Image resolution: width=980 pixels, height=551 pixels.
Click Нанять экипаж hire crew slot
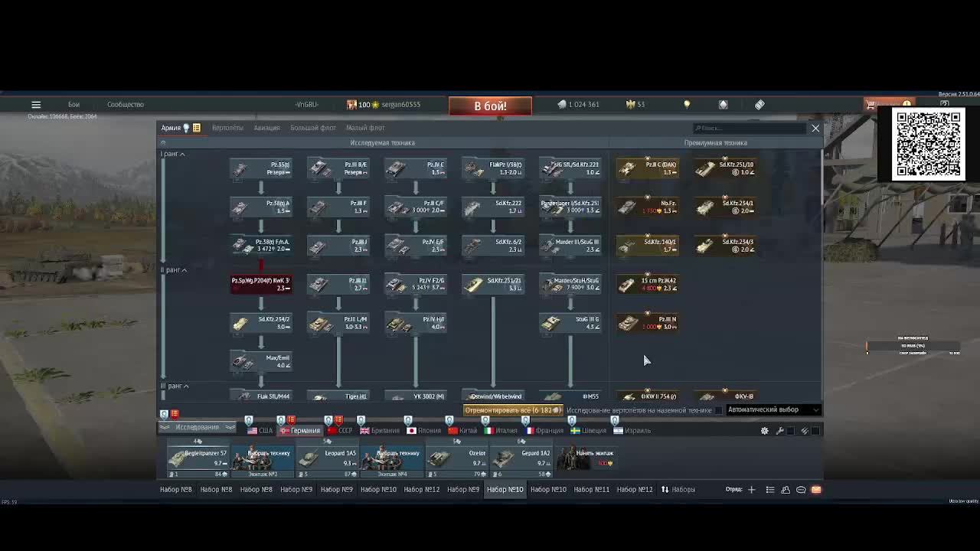587,458
